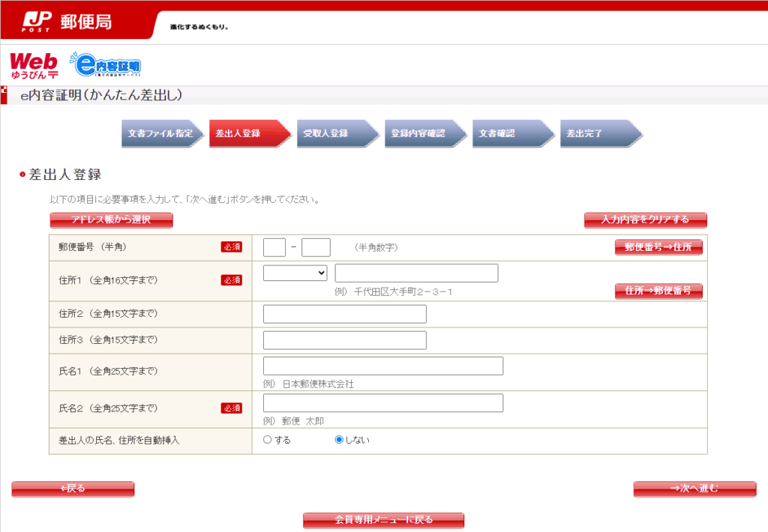The height and width of the screenshot is (532, 768).
Task: Click the example text 日本郵便株式会社
Action: tap(318, 384)
